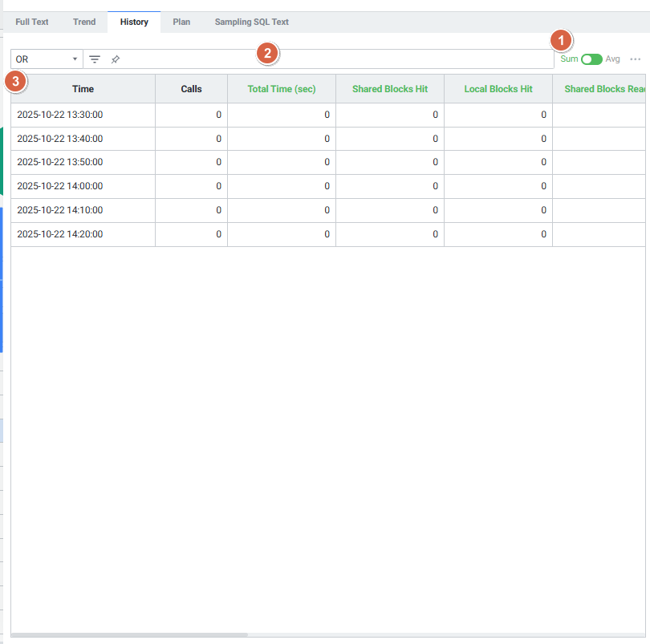Click the filter text input field

337,59
